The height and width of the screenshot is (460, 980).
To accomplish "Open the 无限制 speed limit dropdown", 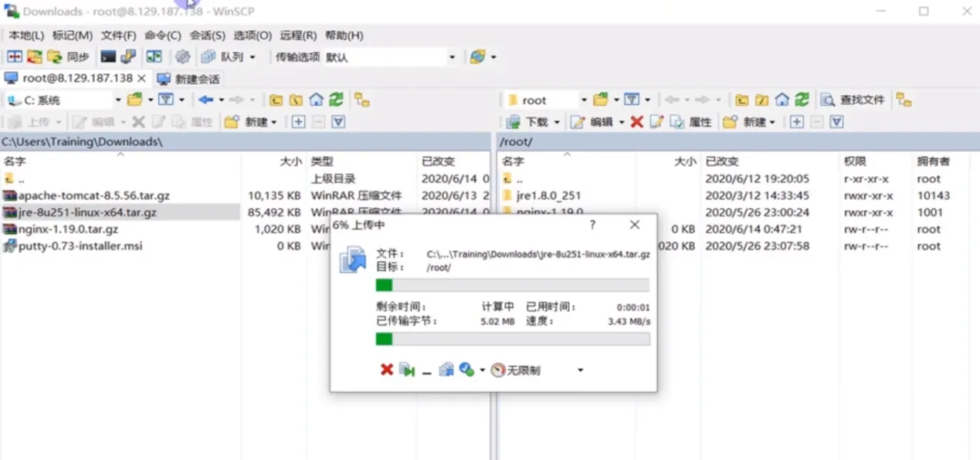I will (580, 370).
